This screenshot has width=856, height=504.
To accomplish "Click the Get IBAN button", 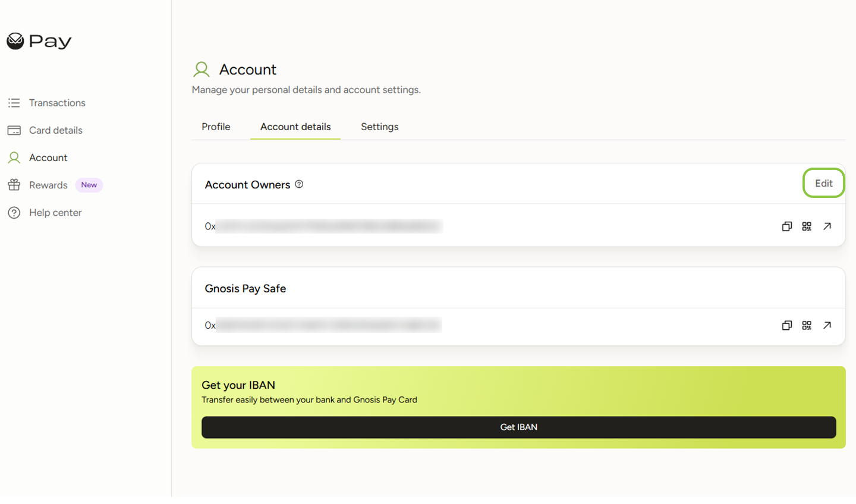I will 519,427.
